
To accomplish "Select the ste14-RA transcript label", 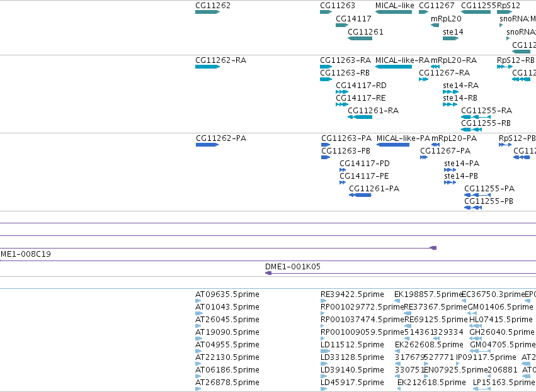I will tap(460, 86).
